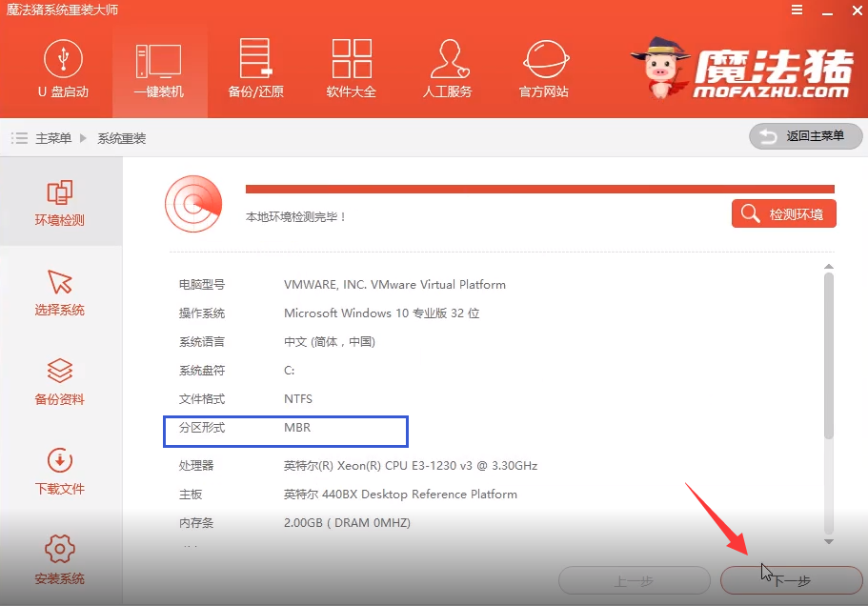The width and height of the screenshot is (868, 606).
Task: Click the 返回主菜单 return button
Action: 805,136
